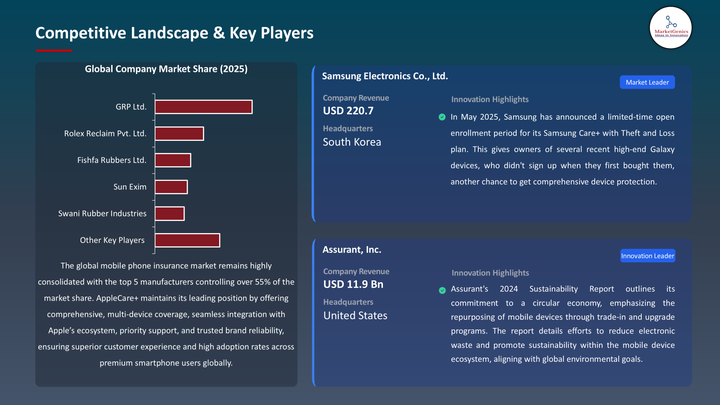720x405 pixels.
Task: Click the green check icon in Assurant card
Action: click(442, 290)
